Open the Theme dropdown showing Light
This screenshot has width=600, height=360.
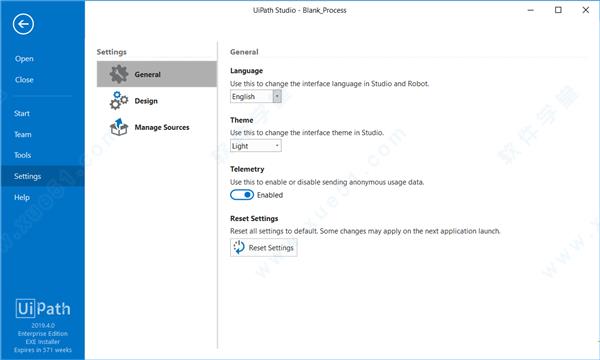tap(256, 146)
